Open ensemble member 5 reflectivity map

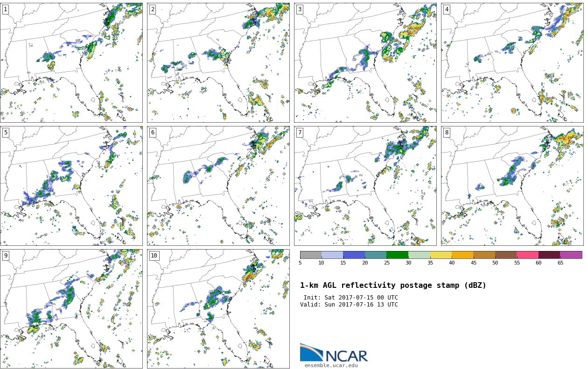click(71, 186)
